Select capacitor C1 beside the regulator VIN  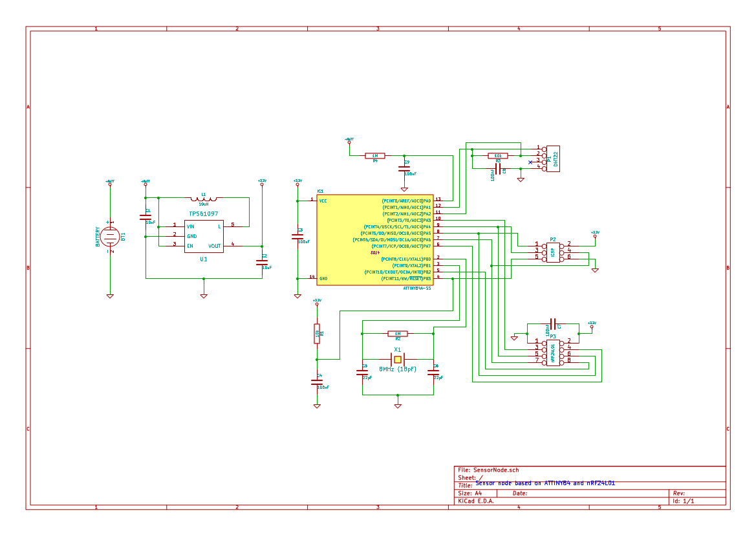tap(146, 217)
